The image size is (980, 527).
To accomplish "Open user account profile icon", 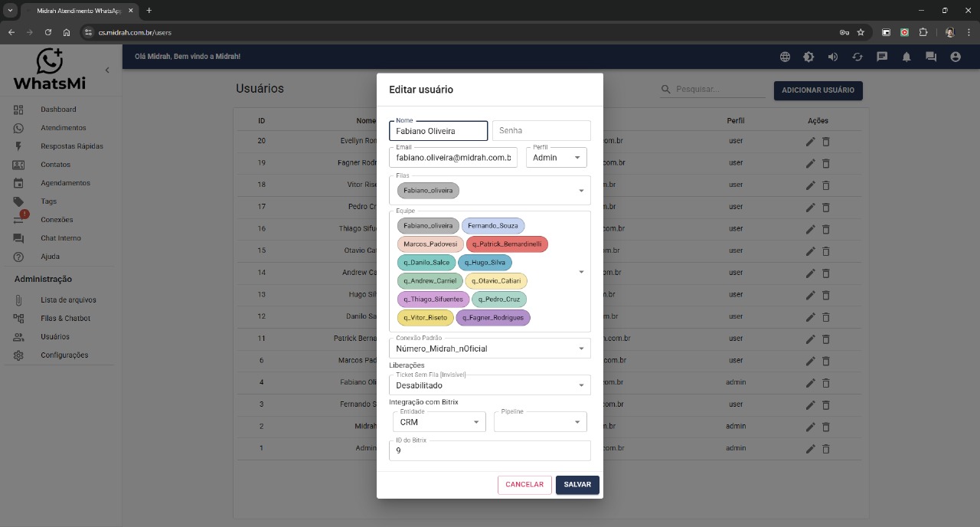I will pyautogui.click(x=955, y=57).
